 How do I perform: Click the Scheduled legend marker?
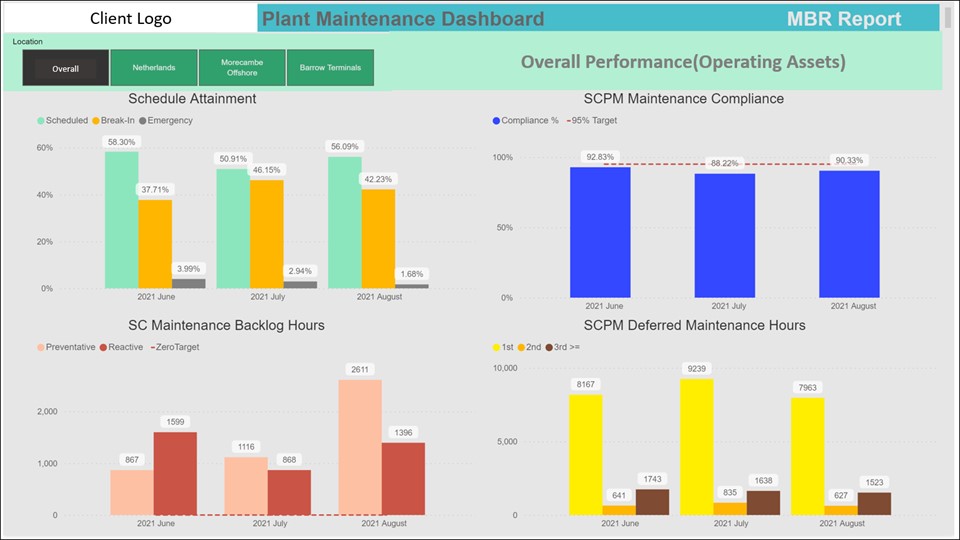pyautogui.click(x=40, y=121)
